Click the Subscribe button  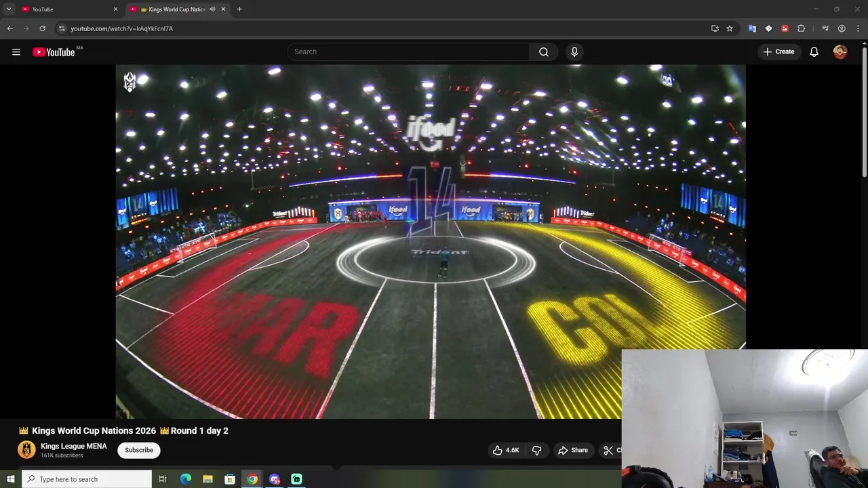click(x=139, y=450)
